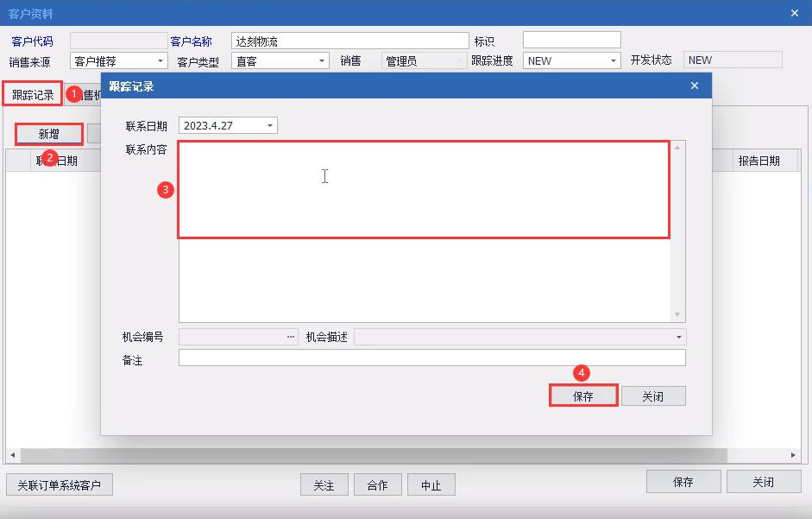Screen dimensions: 812x519
Task: Click the 备注 input field
Action: pyautogui.click(x=432, y=358)
